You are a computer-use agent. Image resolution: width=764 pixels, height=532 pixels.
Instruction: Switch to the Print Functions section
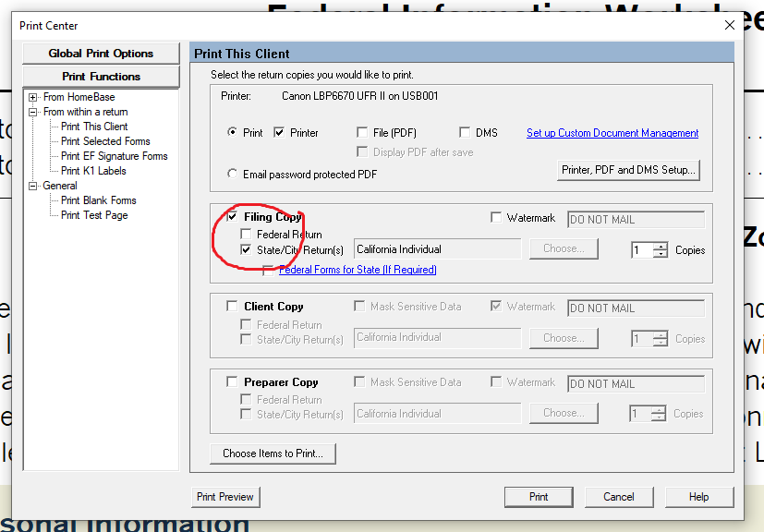(x=101, y=77)
